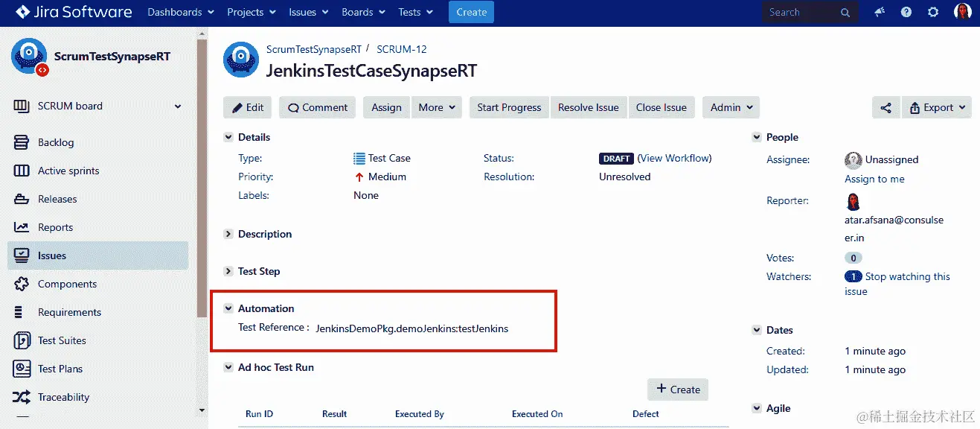Click the Components puzzle icon
This screenshot has height=429, width=980.
22,284
